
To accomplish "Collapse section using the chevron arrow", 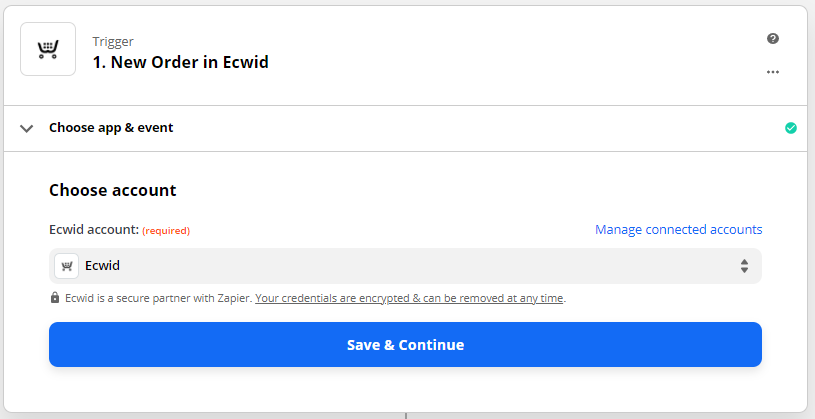I will pos(27,128).
